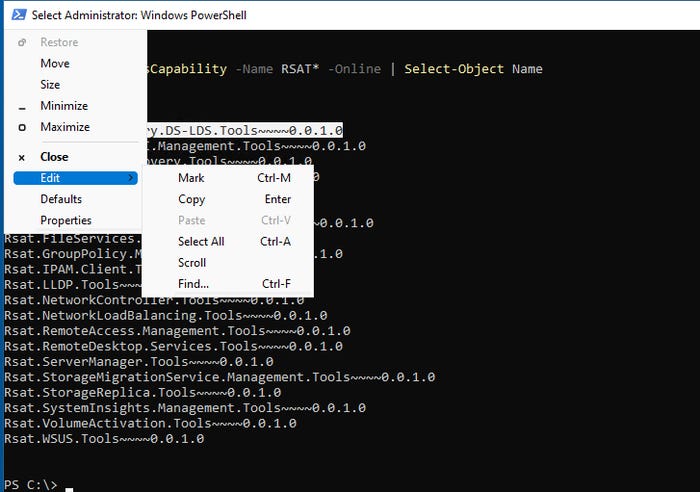The width and height of the screenshot is (700, 492).
Task: Choose Scroll in the Edit submenu
Action: (228, 263)
